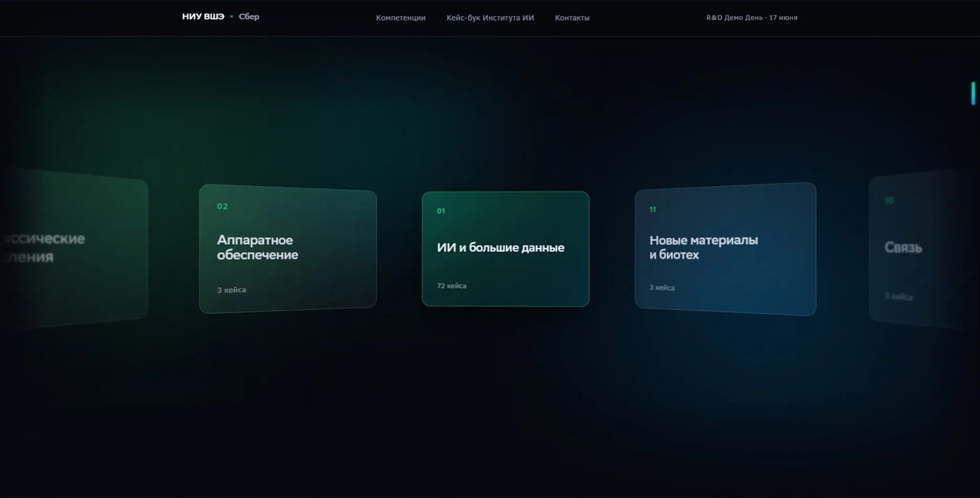This screenshot has height=498, width=980.
Task: Click the НИУ ВШЭ logo
Action: (x=203, y=17)
